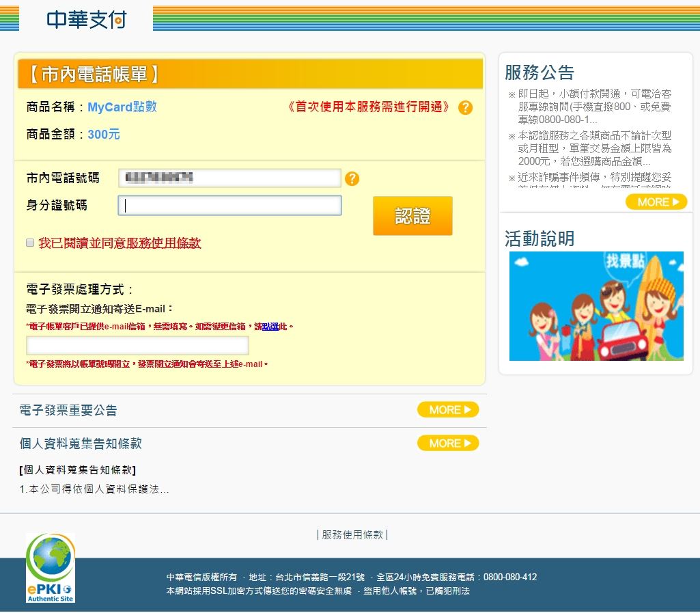
Task: Click the footer phone number 0800-080-412
Action: (510, 577)
